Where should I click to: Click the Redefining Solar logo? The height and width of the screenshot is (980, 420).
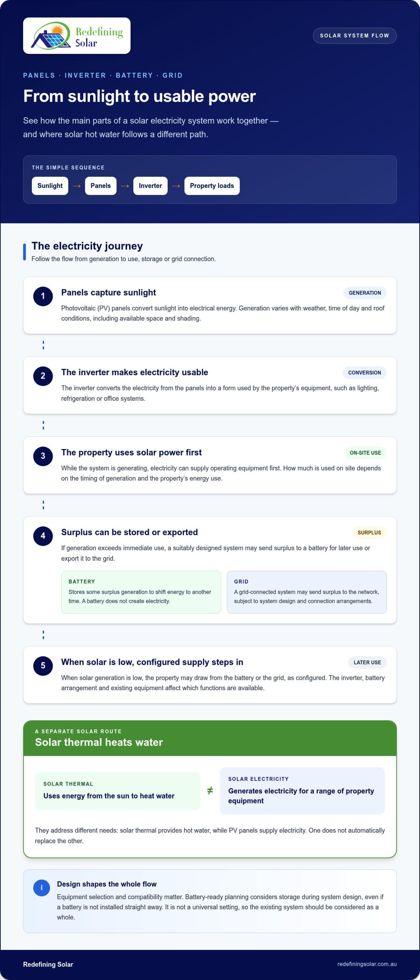click(77, 36)
